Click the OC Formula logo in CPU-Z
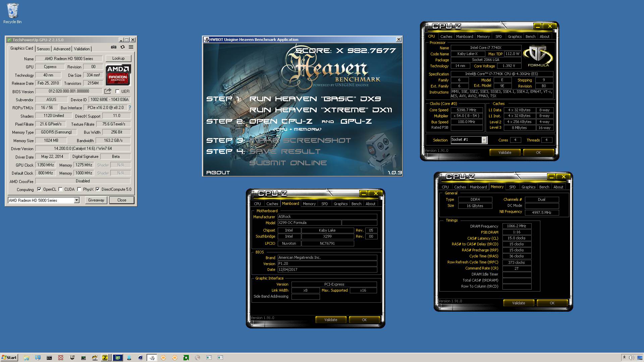This screenshot has height=362, width=644. tap(538, 56)
